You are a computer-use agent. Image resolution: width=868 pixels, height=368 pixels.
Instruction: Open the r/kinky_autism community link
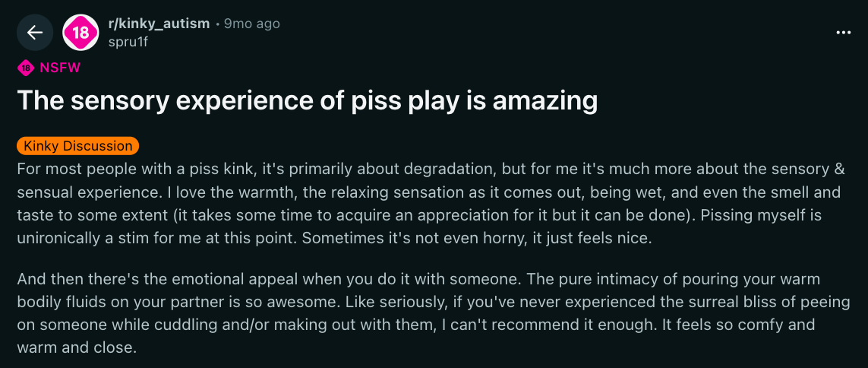click(159, 24)
